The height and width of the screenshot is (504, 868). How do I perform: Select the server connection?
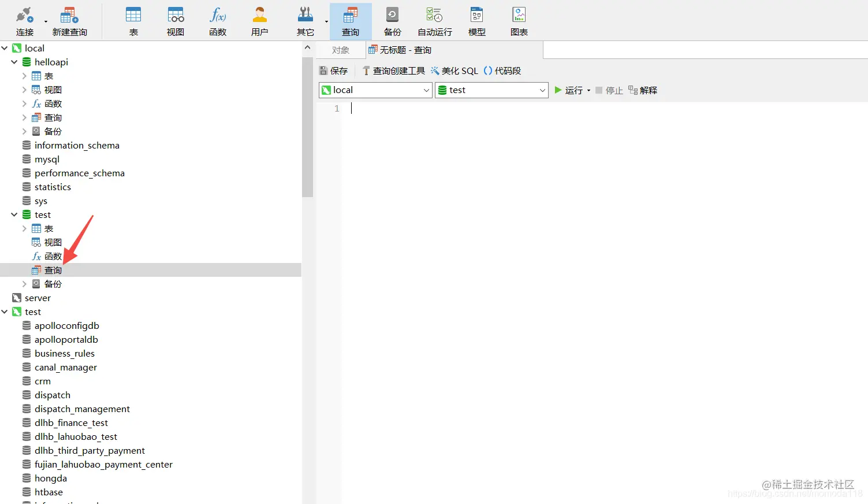[32, 298]
